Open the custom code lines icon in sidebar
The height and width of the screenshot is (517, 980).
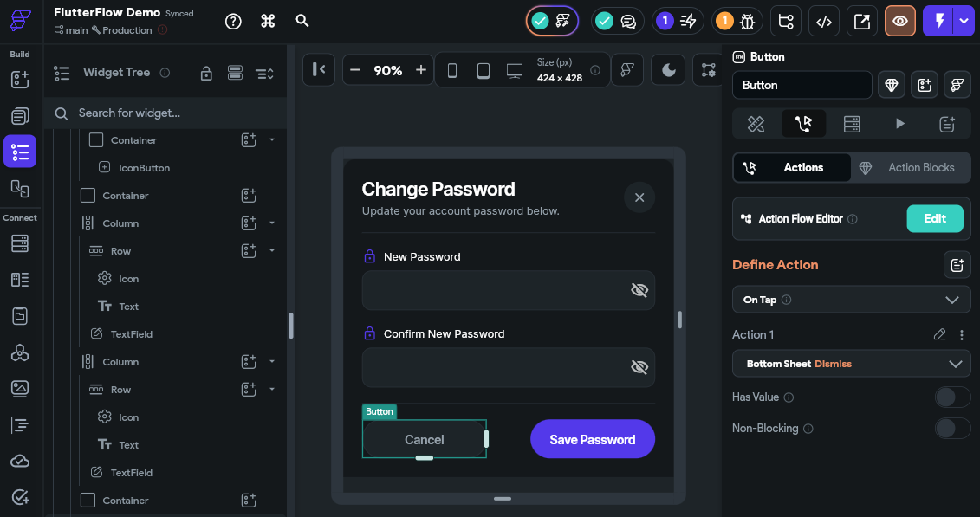pyautogui.click(x=20, y=425)
